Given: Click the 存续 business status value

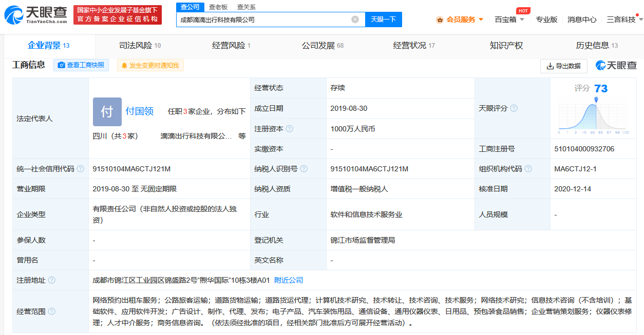Looking at the screenshot, I should pos(337,88).
